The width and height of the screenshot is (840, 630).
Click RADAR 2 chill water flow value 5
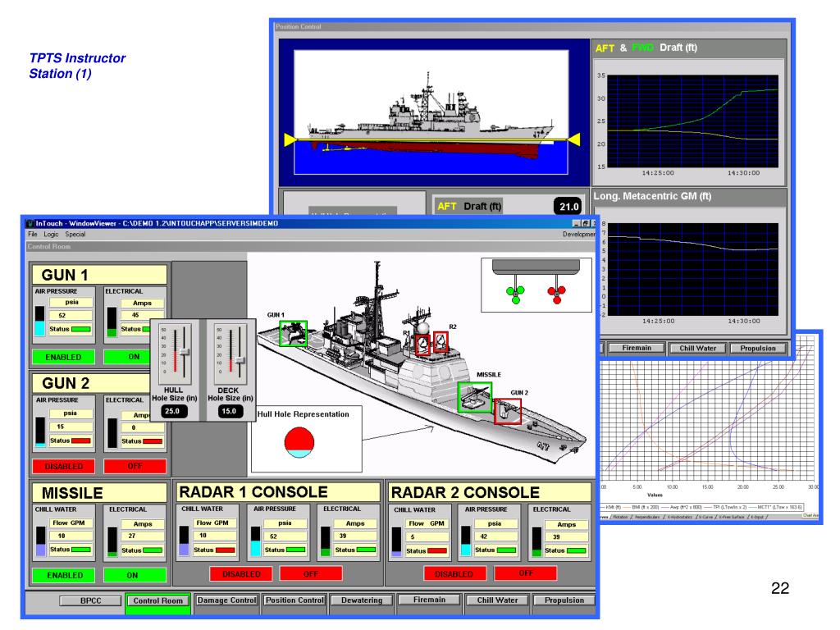click(x=426, y=536)
